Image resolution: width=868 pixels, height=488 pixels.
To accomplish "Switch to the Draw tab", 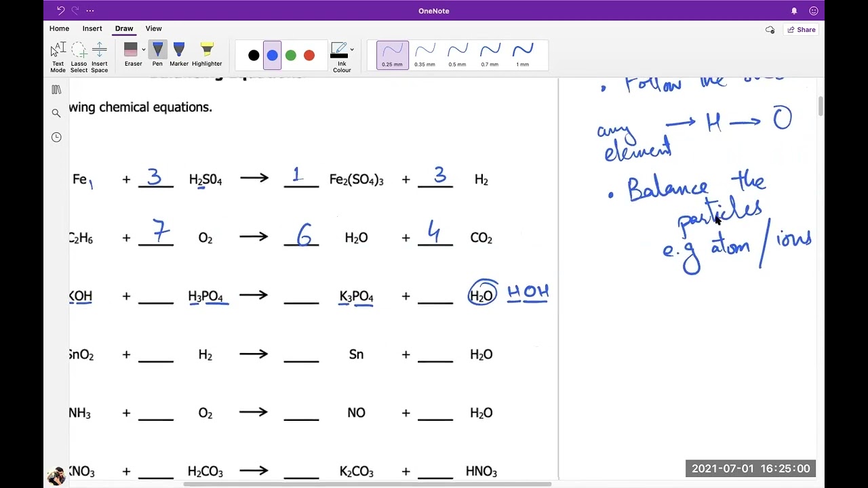I will coord(124,28).
